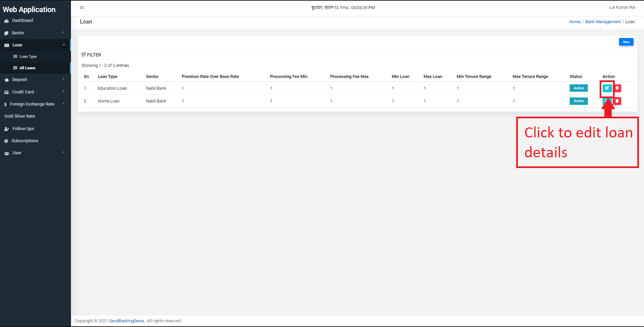Image resolution: width=644 pixels, height=327 pixels.
Task: Click the Max Tenure Range header
Action: coord(530,77)
